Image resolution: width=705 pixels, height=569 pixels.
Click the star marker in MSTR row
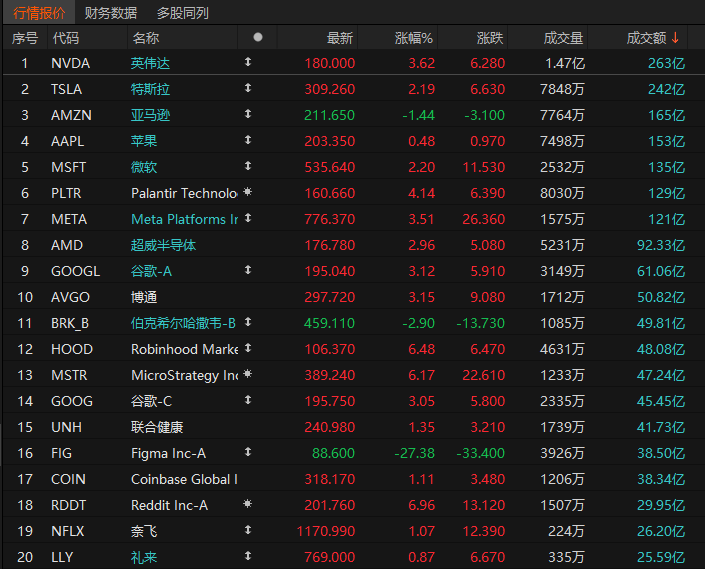(x=248, y=374)
